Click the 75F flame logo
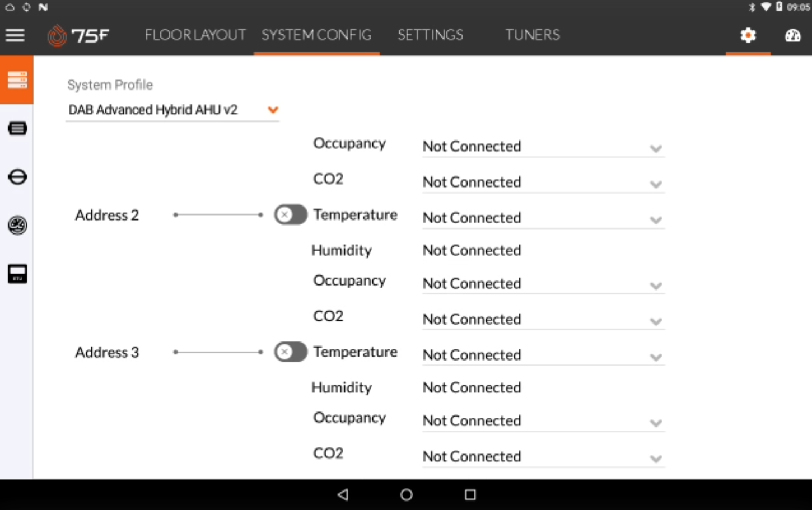 click(x=57, y=36)
